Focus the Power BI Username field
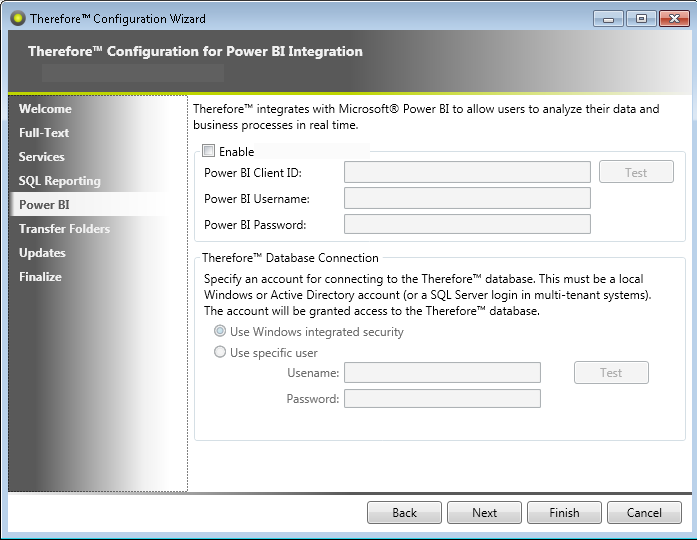This screenshot has width=700, height=540. (467, 198)
